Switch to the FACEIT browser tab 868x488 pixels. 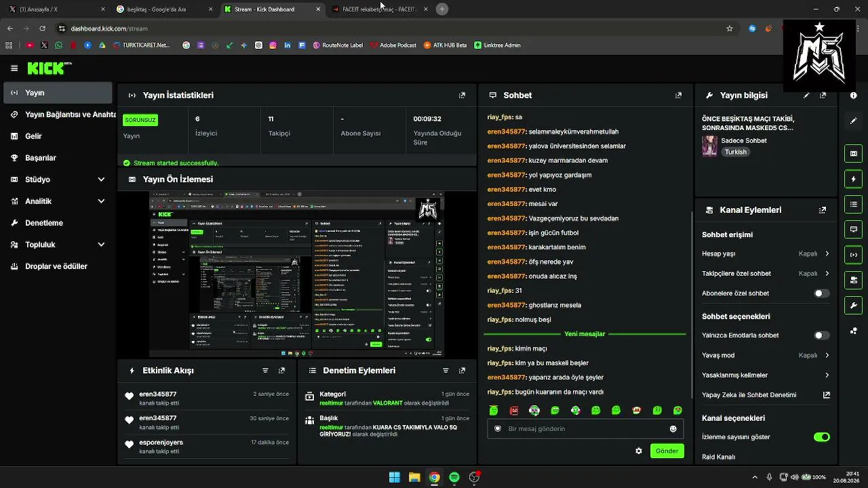[x=378, y=9]
